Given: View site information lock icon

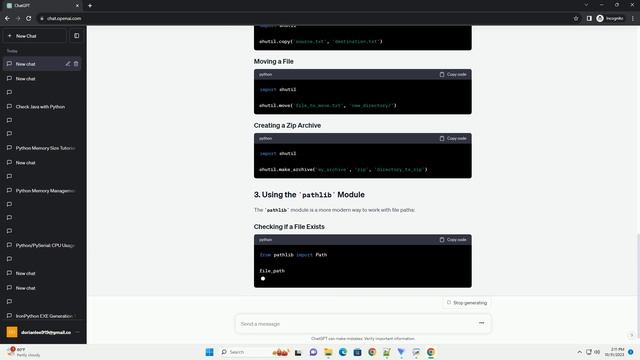Looking at the screenshot, I should pyautogui.click(x=42, y=18).
